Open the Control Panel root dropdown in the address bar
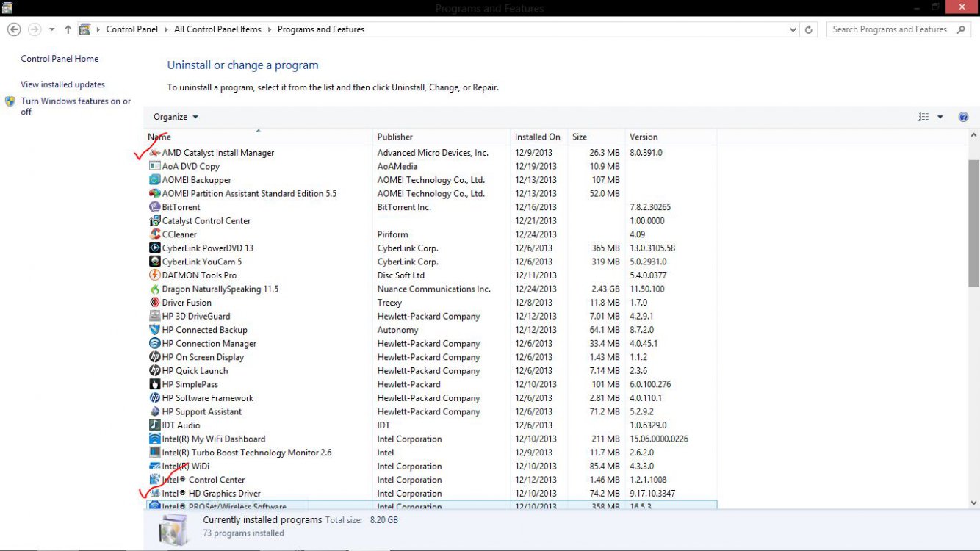980x551 pixels. point(98,29)
